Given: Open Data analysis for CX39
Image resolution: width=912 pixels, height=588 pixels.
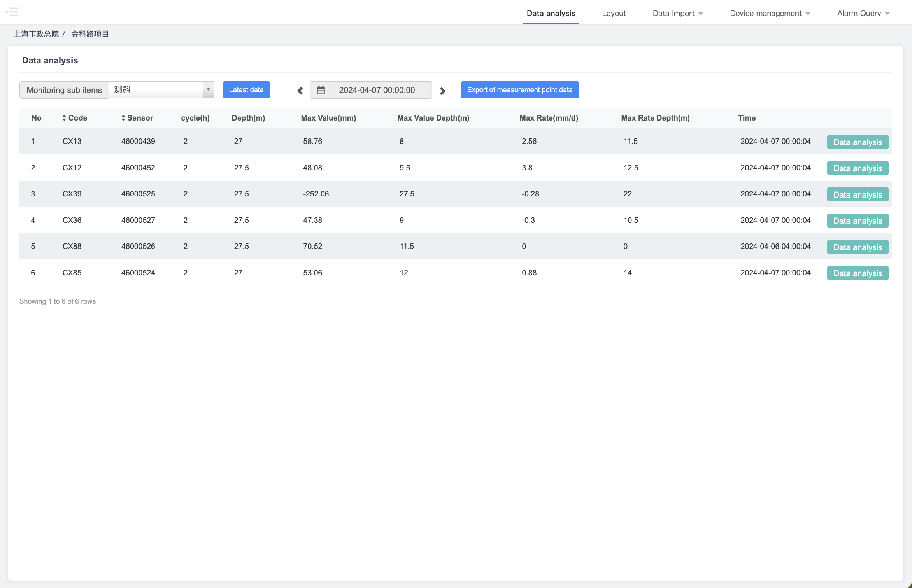Looking at the screenshot, I should click(x=858, y=194).
